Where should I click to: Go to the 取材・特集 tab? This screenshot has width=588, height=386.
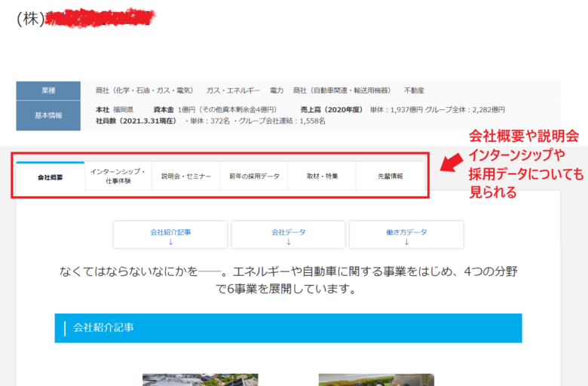pos(322,176)
